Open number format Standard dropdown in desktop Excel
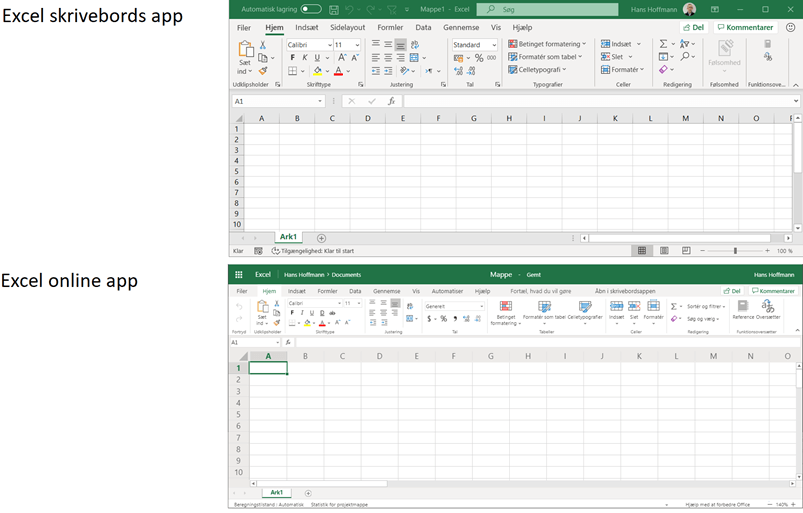 [x=494, y=45]
